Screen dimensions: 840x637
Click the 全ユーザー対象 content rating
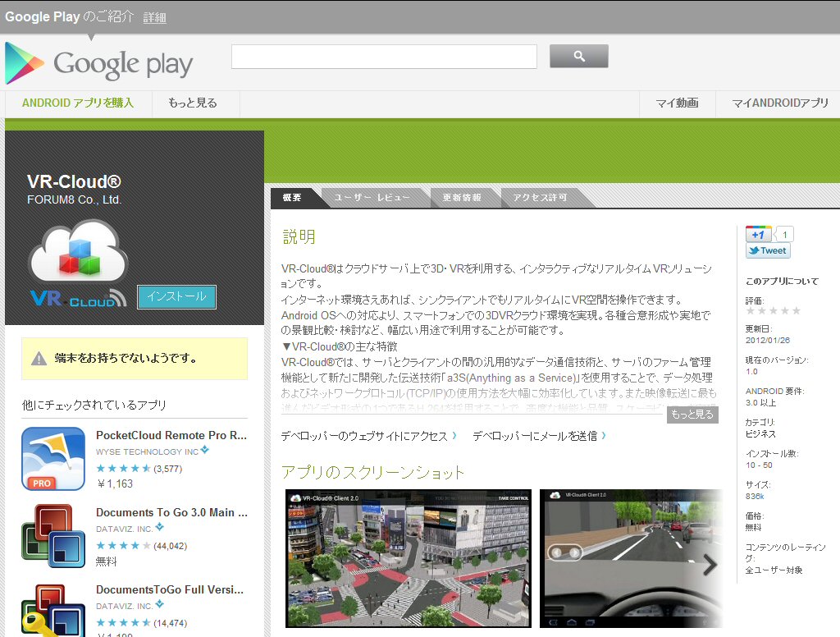774,570
